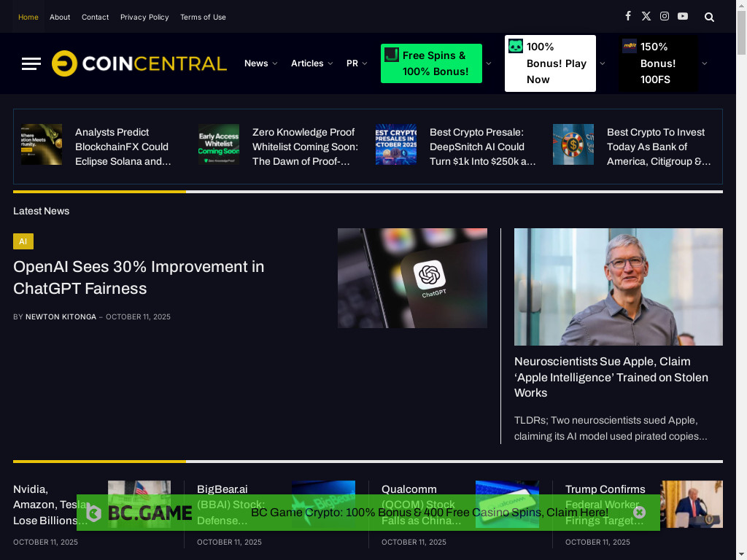Open the Instagram social icon
This screenshot has height=560, width=747.
pos(665,16)
